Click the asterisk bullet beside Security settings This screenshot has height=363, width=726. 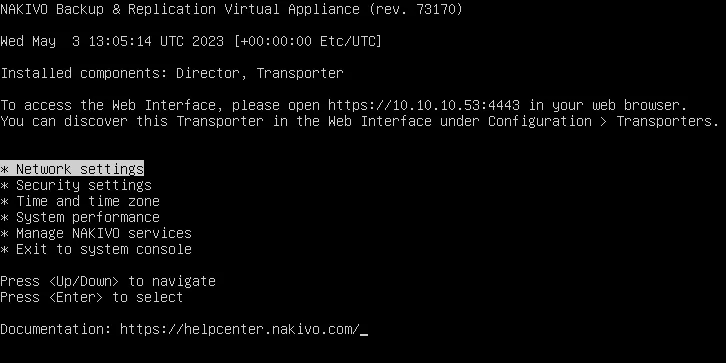coord(4,186)
